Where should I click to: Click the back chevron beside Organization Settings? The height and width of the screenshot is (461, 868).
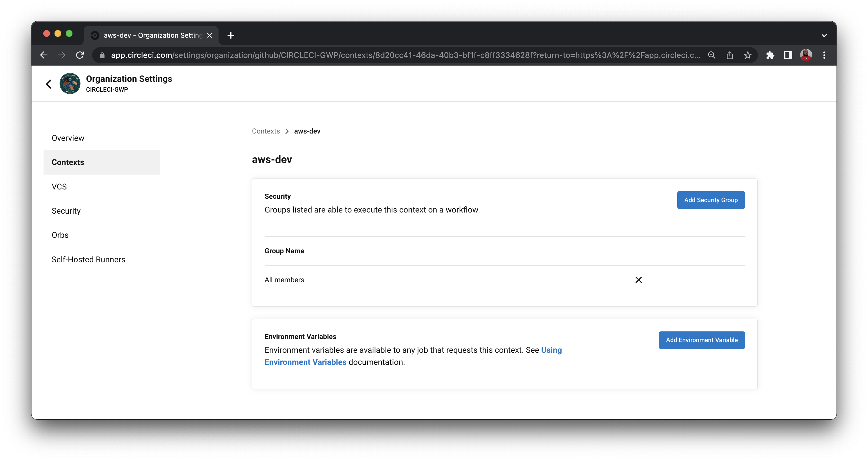[48, 84]
